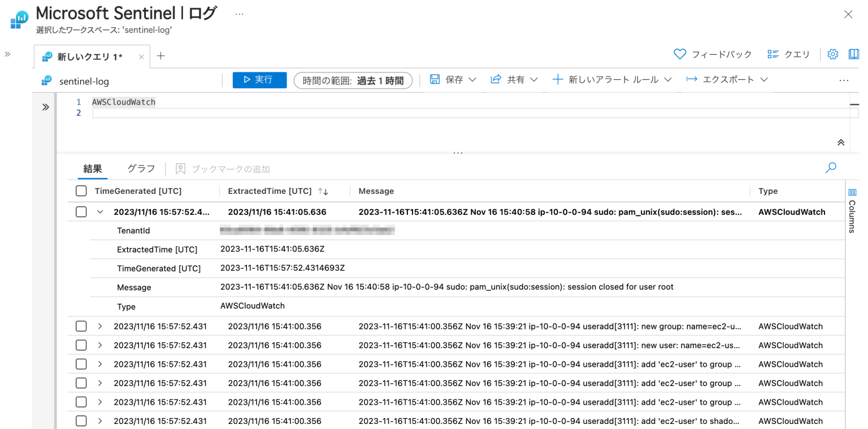The width and height of the screenshot is (868, 429).
Task: Click the ブックマークの追加 bookmark icon
Action: click(x=180, y=168)
